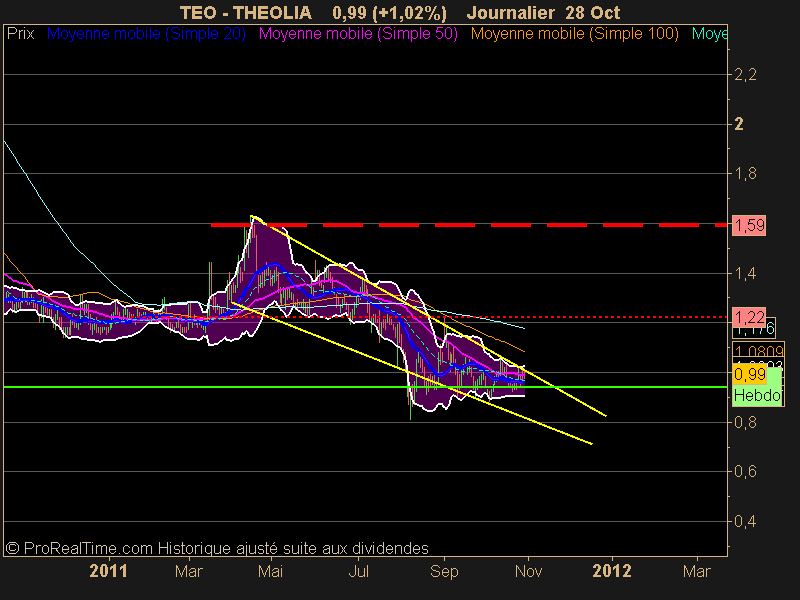The height and width of the screenshot is (600, 800).
Task: Click the bold 2 price axis label
Action: (739, 124)
